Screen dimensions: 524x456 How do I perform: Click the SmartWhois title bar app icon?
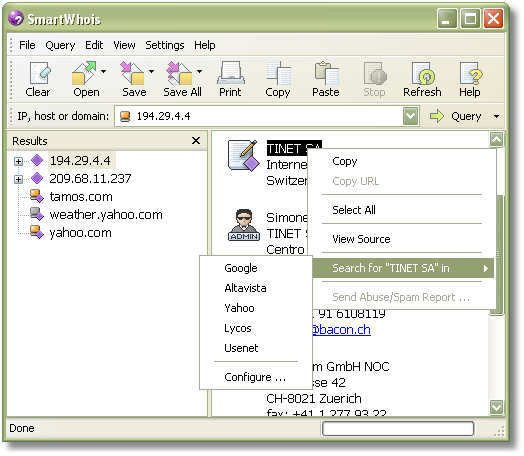pos(16,18)
